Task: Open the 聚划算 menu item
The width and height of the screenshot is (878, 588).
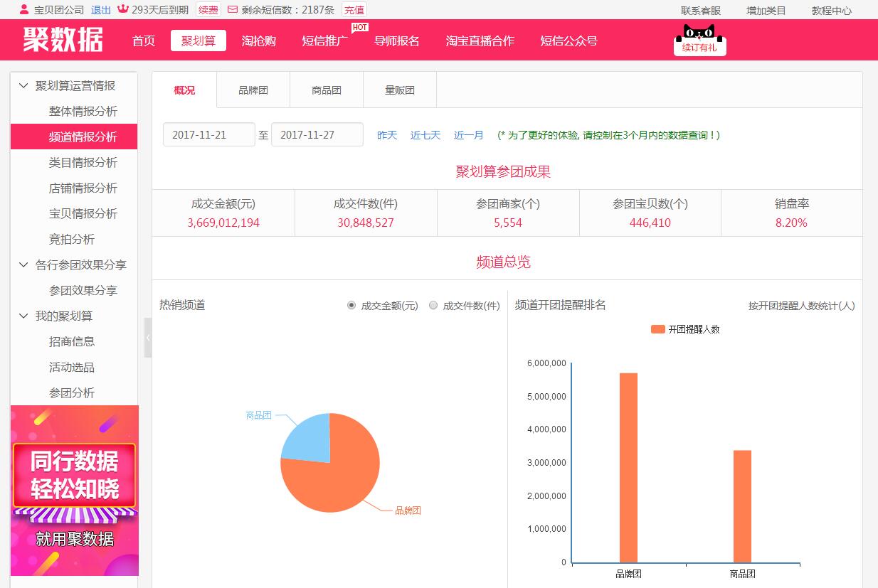Action: coord(199,41)
